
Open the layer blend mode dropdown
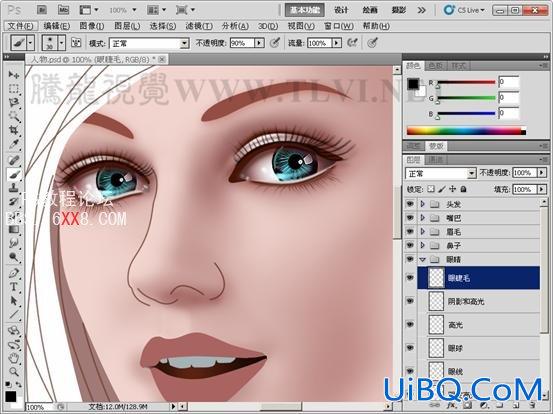(441, 173)
